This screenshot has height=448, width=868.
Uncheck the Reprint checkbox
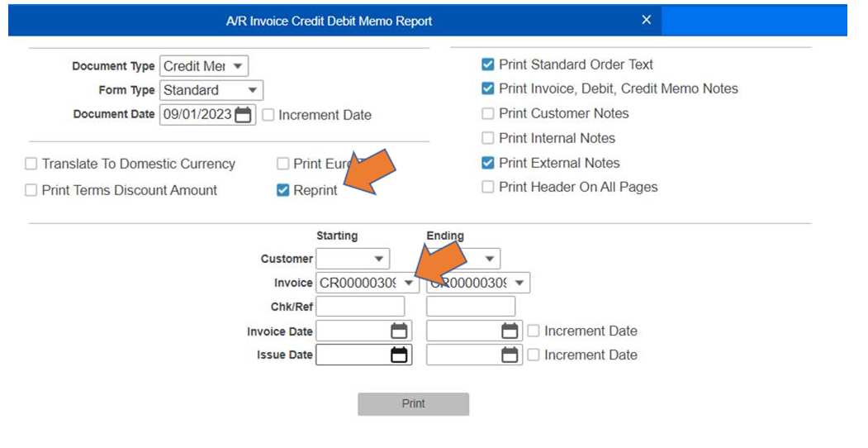pyautogui.click(x=283, y=191)
